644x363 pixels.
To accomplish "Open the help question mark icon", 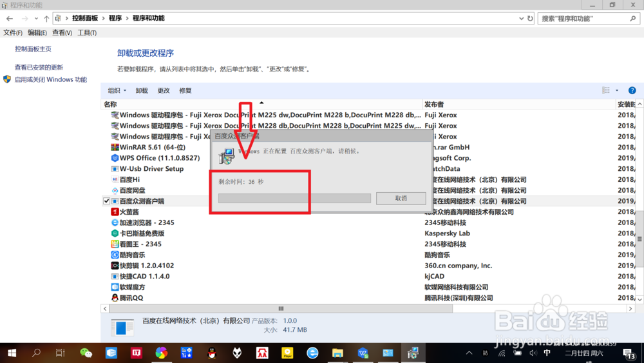I will click(632, 90).
